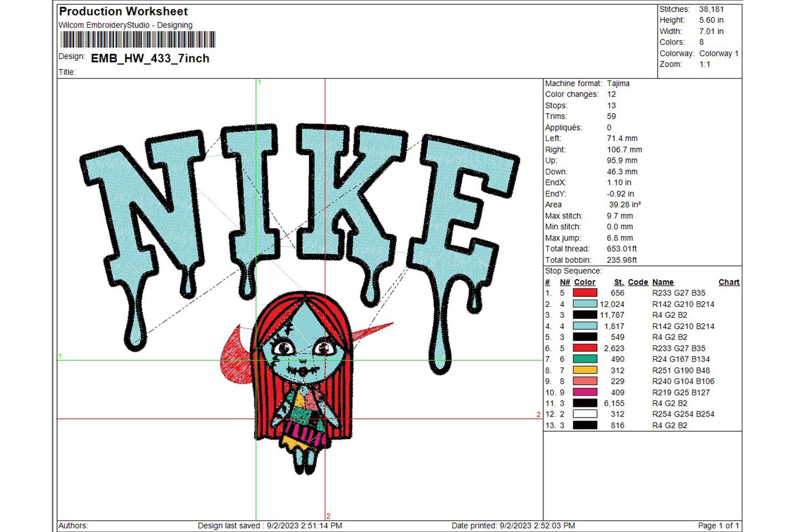Image resolution: width=800 pixels, height=532 pixels.
Task: Select the name 'R240 G104 B106'
Action: point(683,381)
